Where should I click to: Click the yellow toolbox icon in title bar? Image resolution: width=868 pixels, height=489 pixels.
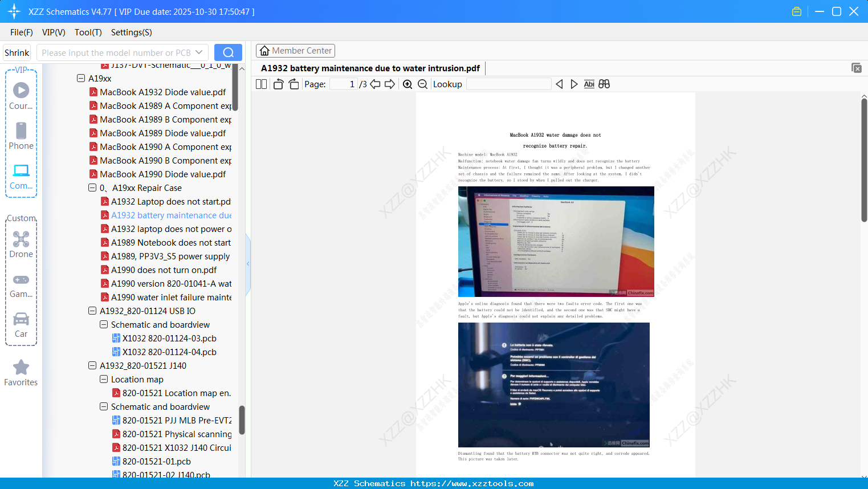pyautogui.click(x=797, y=11)
